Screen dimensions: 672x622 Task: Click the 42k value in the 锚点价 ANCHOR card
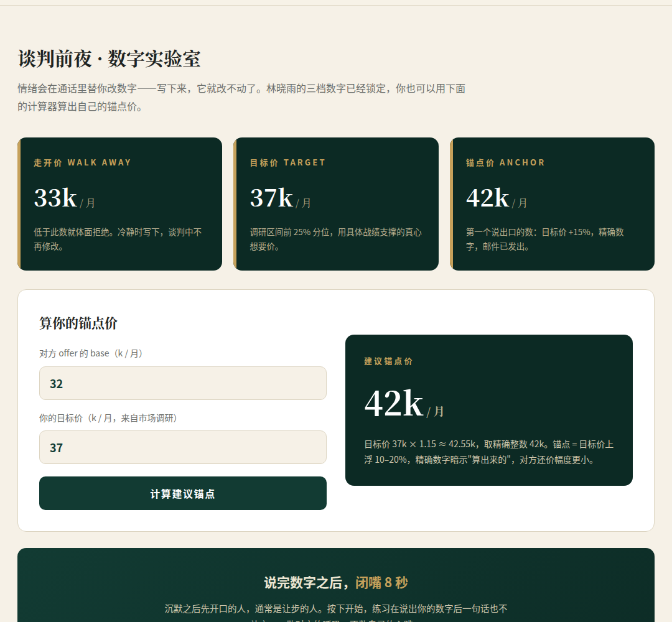point(487,197)
